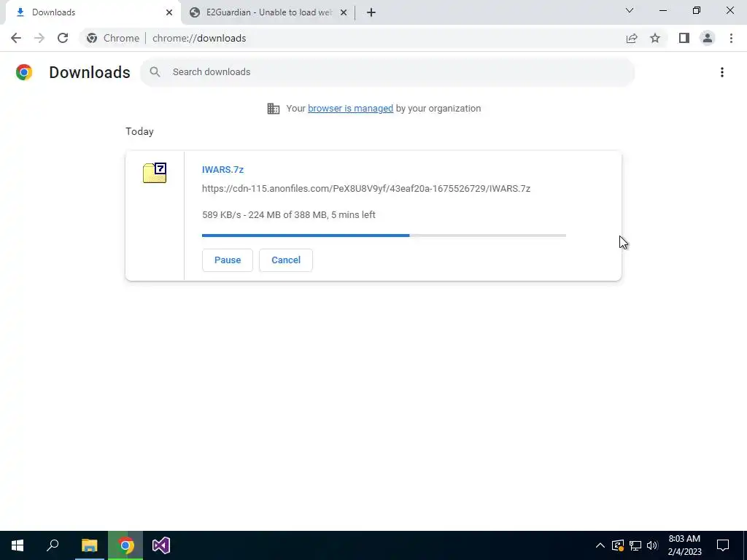Open the taskbar clock and date
This screenshot has width=747, height=560.
click(684, 545)
